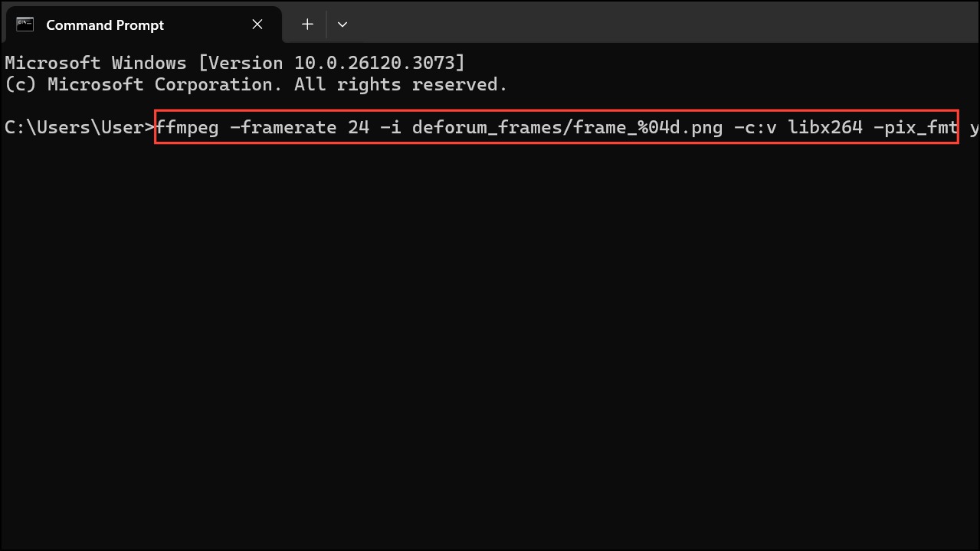Click the Microsoft Windows version line

234,63
